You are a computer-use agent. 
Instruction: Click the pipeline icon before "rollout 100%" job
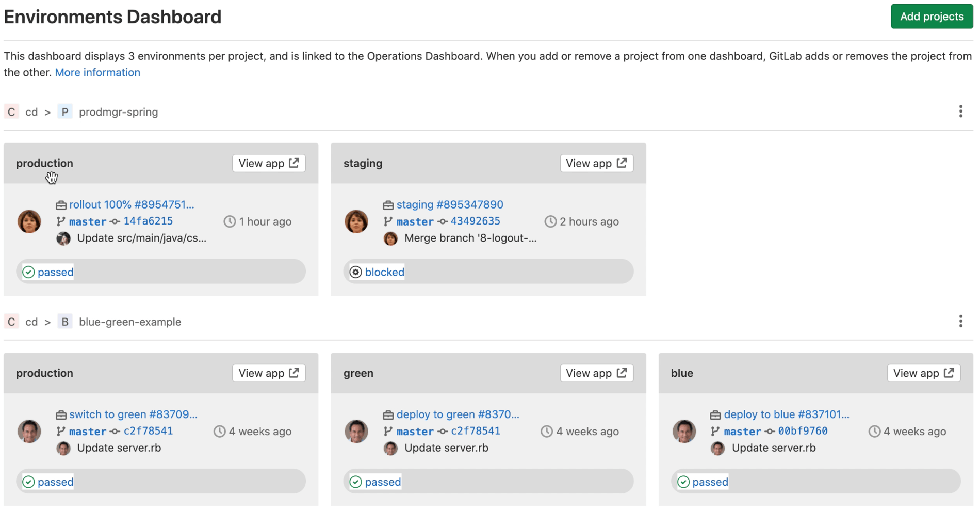61,204
